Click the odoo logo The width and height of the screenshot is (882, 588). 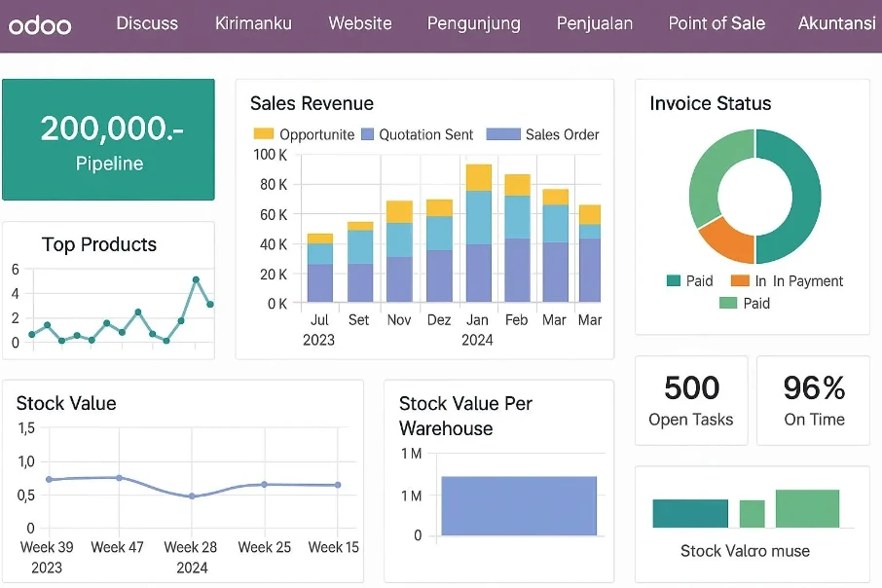tap(40, 25)
